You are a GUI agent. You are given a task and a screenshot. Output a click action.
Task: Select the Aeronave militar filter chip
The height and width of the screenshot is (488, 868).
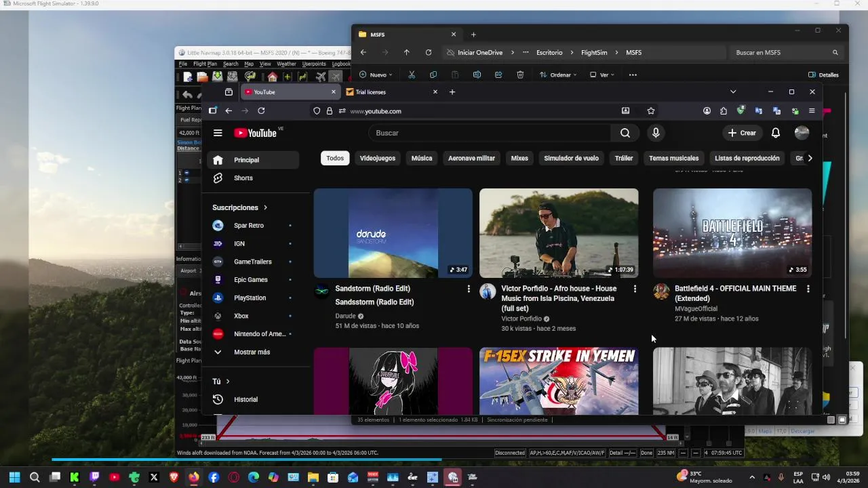point(471,158)
